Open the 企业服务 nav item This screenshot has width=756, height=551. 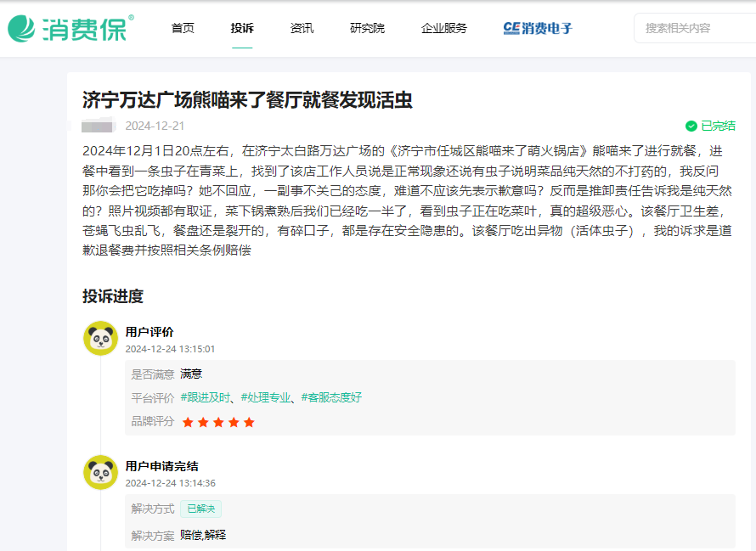(444, 29)
